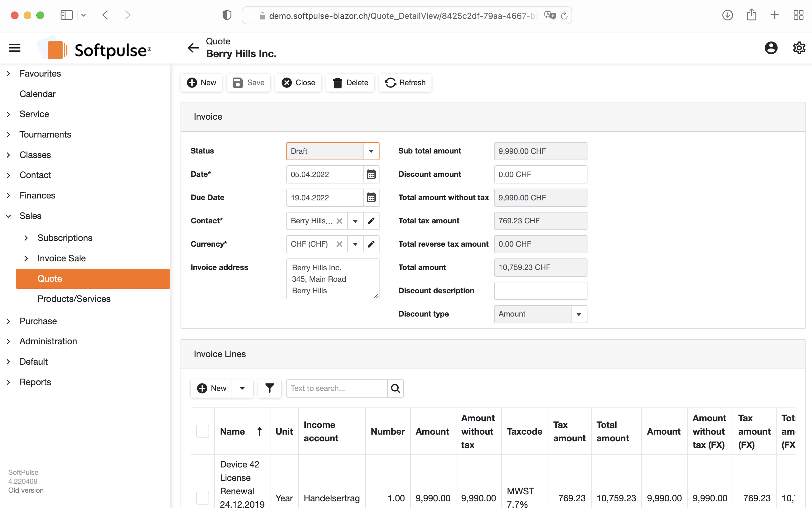The height and width of the screenshot is (508, 812).
Task: Click the Handelsertrag income account cell
Action: tap(331, 498)
